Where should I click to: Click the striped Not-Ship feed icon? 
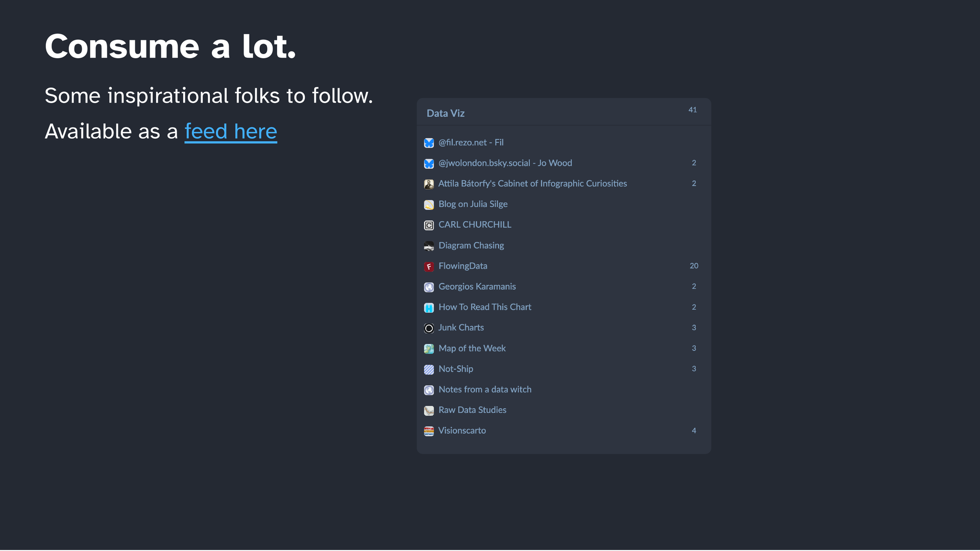[429, 369]
